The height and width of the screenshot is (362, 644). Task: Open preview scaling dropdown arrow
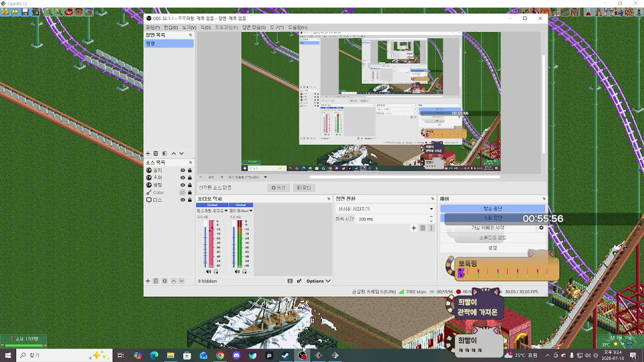click(265, 177)
